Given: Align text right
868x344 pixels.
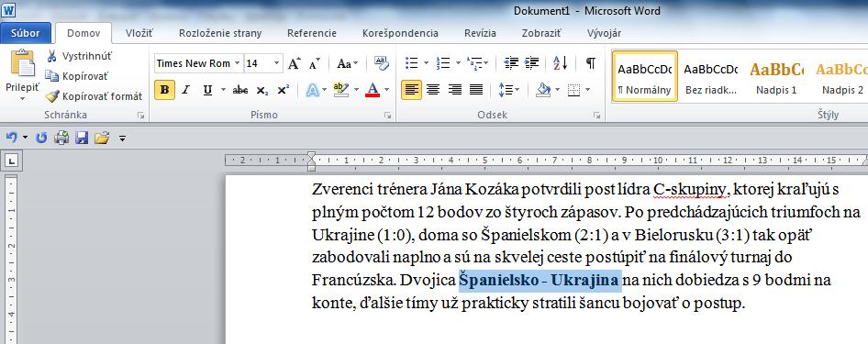Looking at the screenshot, I should [454, 90].
